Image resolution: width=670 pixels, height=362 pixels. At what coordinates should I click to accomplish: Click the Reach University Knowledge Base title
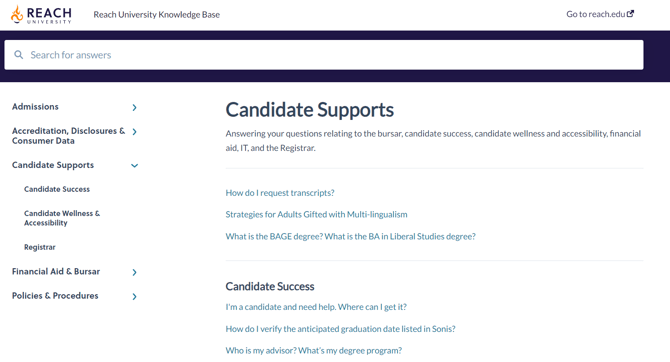pos(156,15)
